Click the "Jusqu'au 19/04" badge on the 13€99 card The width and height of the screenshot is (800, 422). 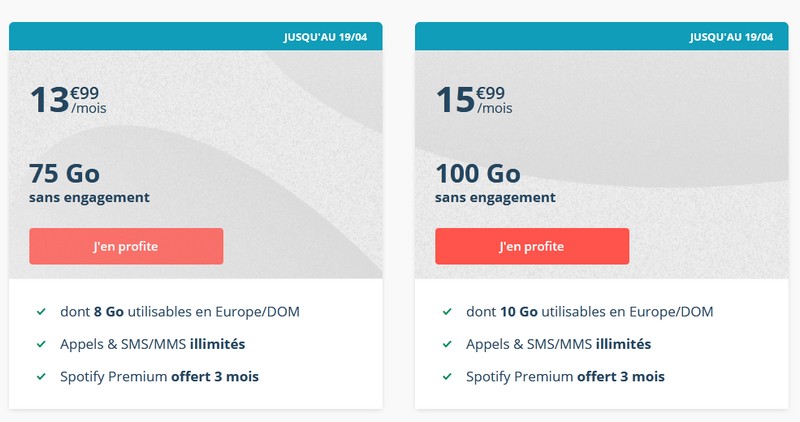(326, 37)
